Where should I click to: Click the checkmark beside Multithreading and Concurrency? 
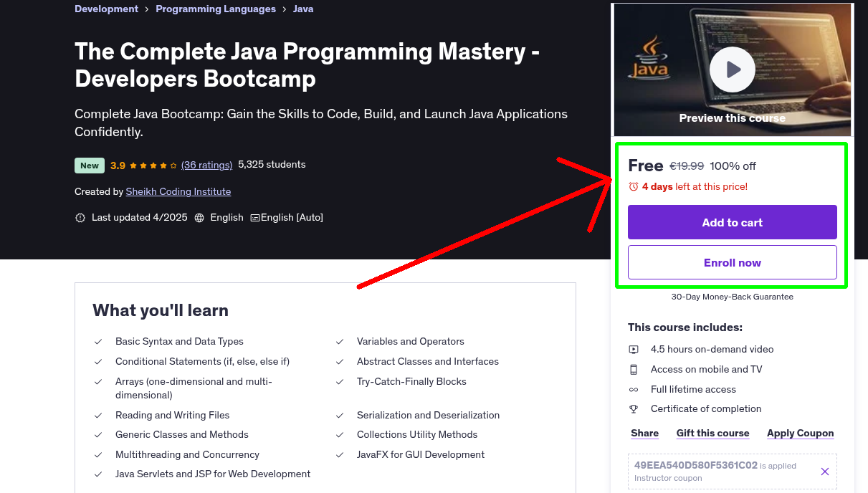(x=98, y=455)
